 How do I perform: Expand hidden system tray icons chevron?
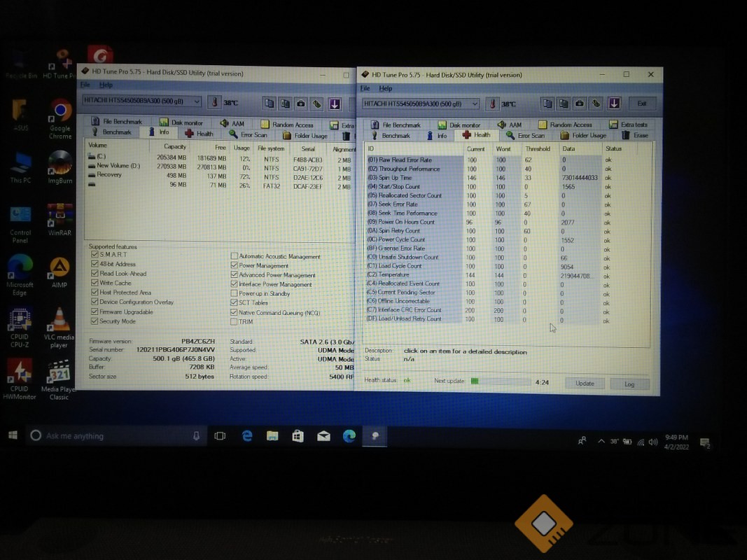601,442
